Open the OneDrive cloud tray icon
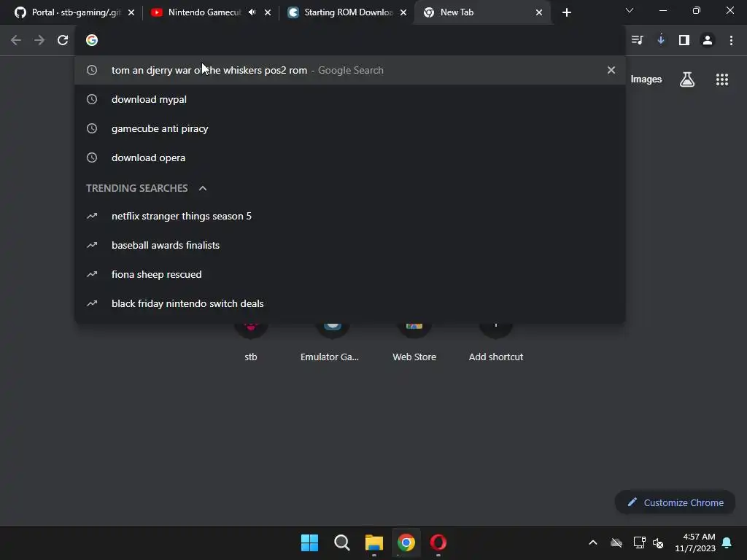The width and height of the screenshot is (747, 560). 616,542
